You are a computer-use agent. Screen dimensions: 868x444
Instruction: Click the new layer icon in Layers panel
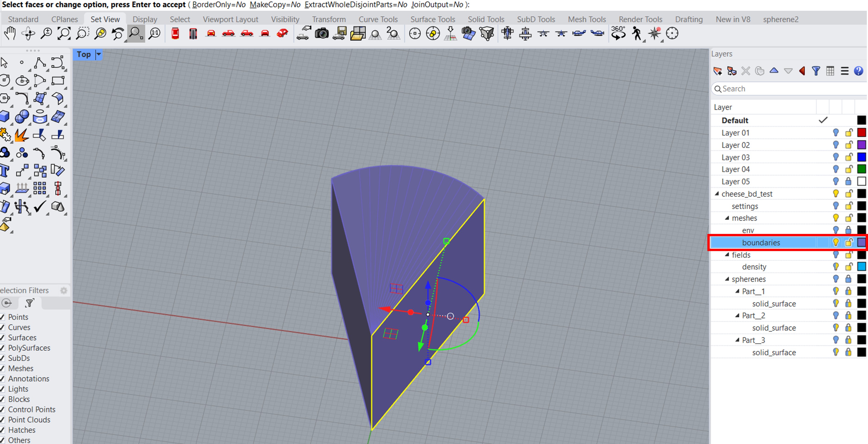click(717, 71)
